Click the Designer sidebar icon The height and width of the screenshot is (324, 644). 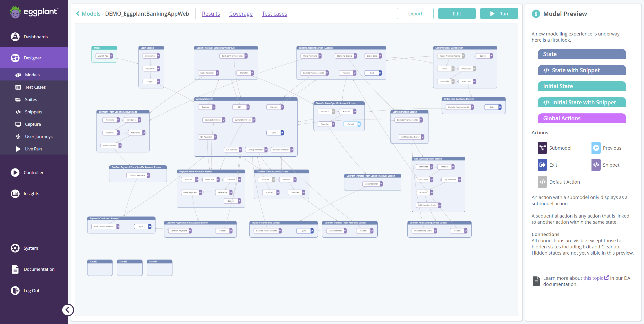(x=15, y=58)
